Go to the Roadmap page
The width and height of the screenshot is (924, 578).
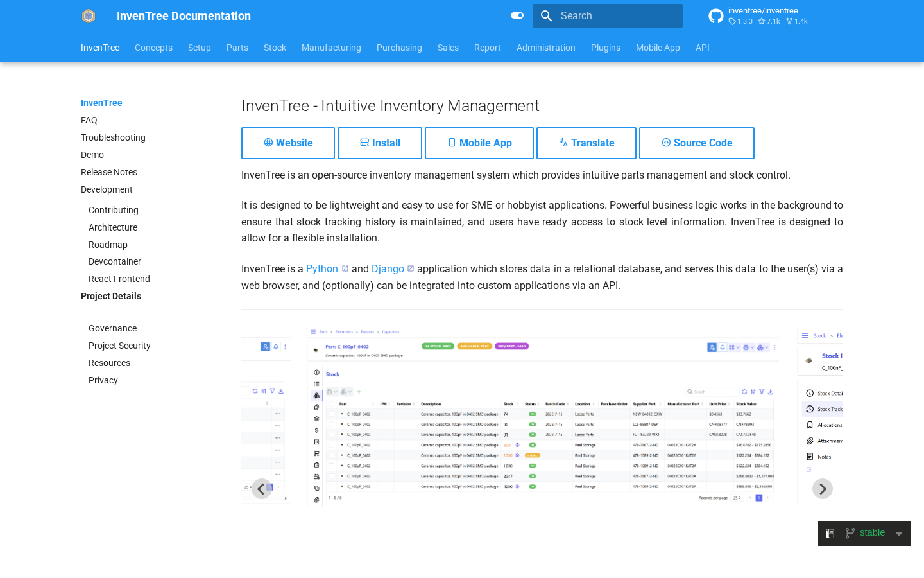coord(108,245)
